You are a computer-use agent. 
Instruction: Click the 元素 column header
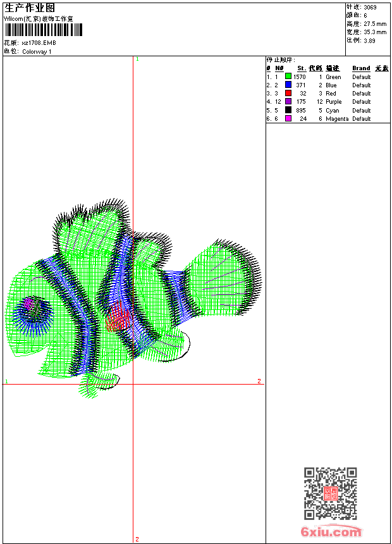[382, 68]
